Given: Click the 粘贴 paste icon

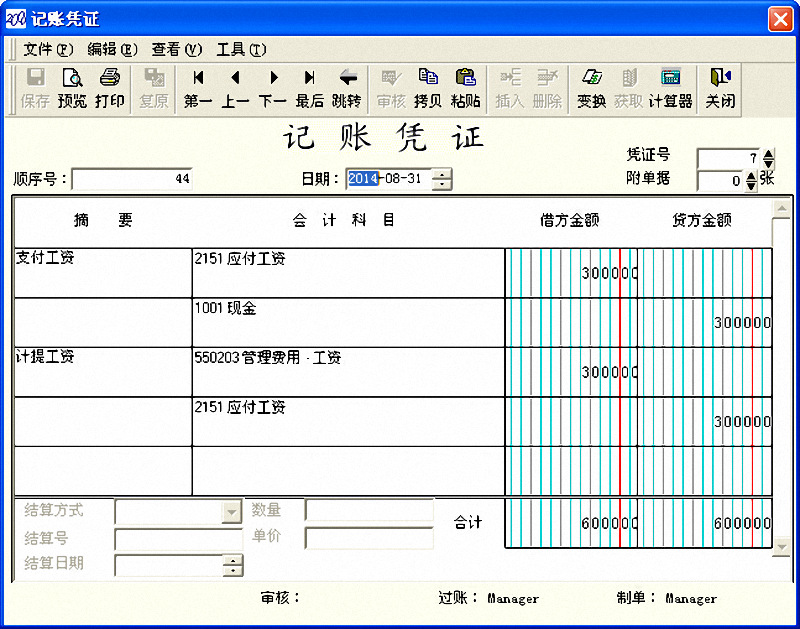Looking at the screenshot, I should (x=465, y=89).
